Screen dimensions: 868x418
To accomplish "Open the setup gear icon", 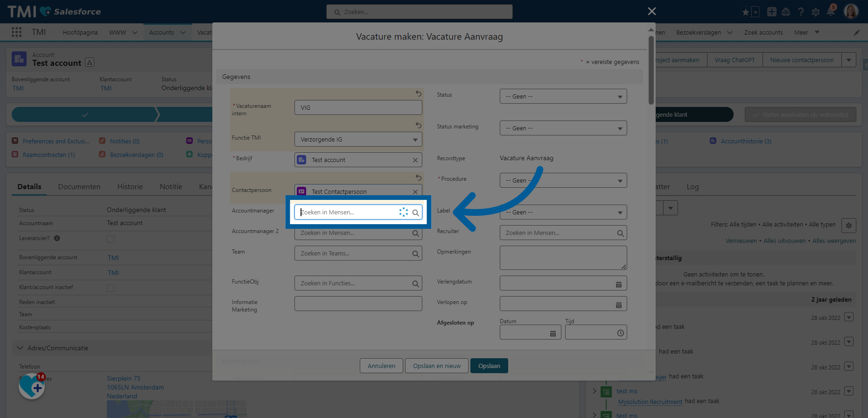I will click(816, 12).
